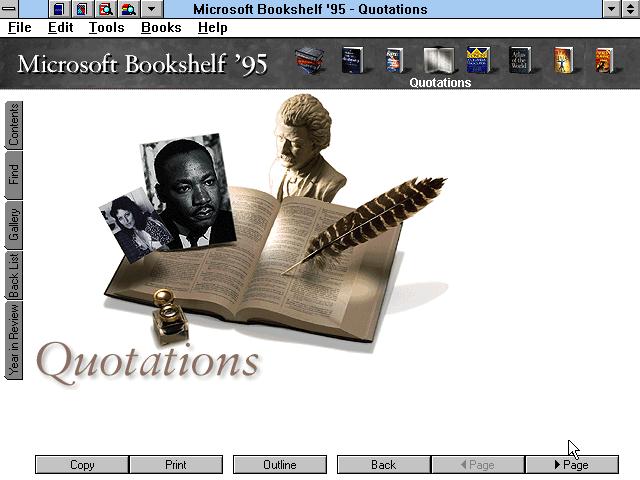
Task: Open the Help menu
Action: point(213,28)
